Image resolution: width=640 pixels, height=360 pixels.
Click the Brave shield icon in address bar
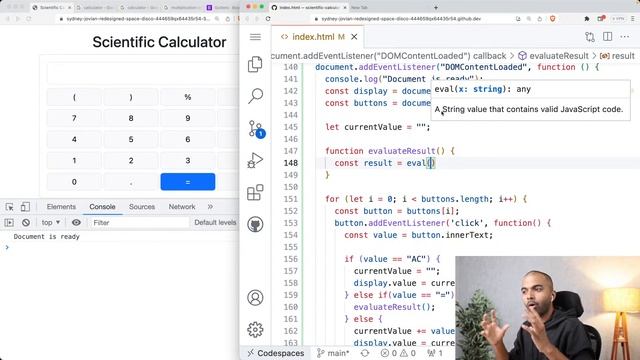[552, 19]
